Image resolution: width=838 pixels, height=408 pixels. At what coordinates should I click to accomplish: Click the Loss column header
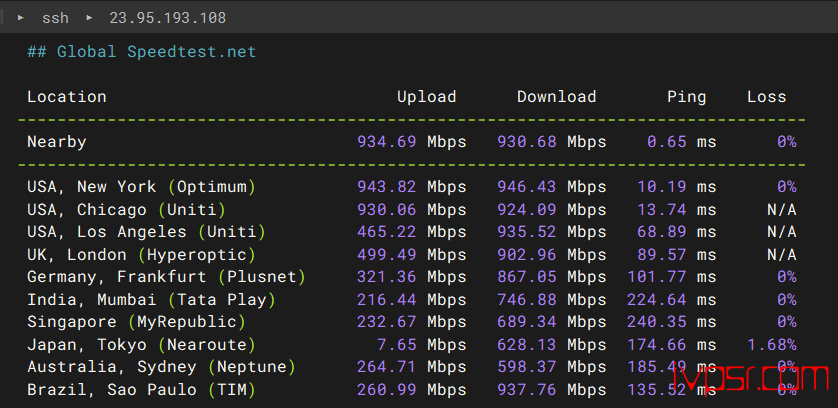[x=766, y=97]
